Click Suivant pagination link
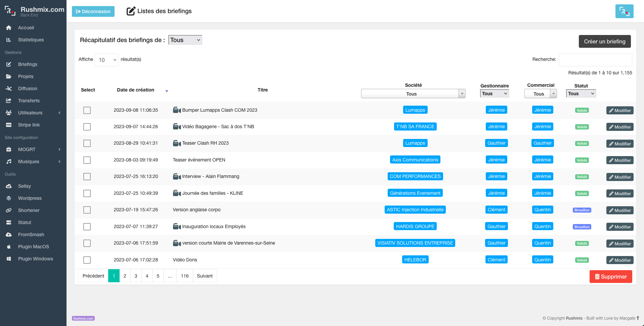The width and height of the screenshot is (644, 326). [x=205, y=276]
